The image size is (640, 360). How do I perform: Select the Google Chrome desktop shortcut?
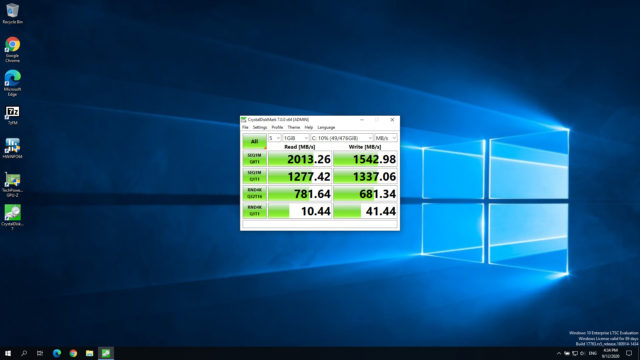click(12, 49)
